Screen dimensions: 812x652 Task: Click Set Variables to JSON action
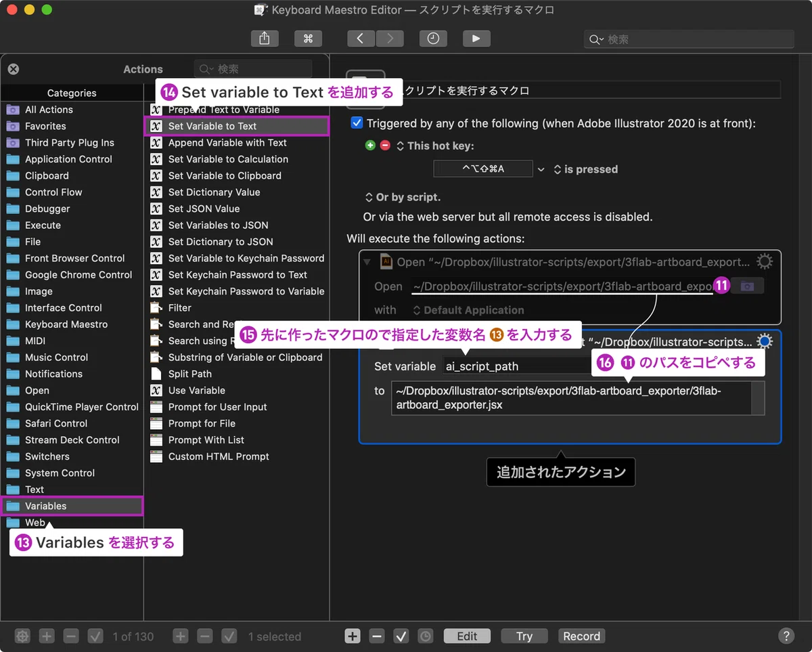[x=236, y=225]
